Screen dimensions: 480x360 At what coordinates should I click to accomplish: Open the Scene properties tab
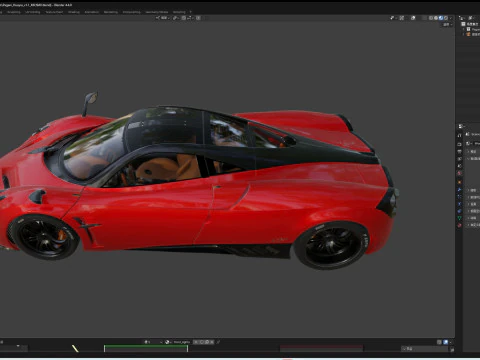point(460,166)
